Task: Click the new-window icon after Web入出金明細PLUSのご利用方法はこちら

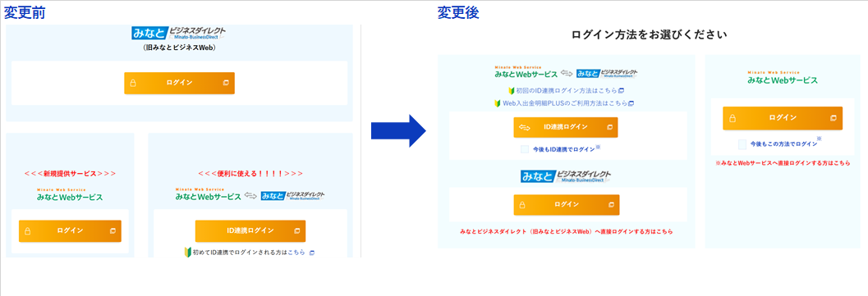Action: (x=631, y=103)
